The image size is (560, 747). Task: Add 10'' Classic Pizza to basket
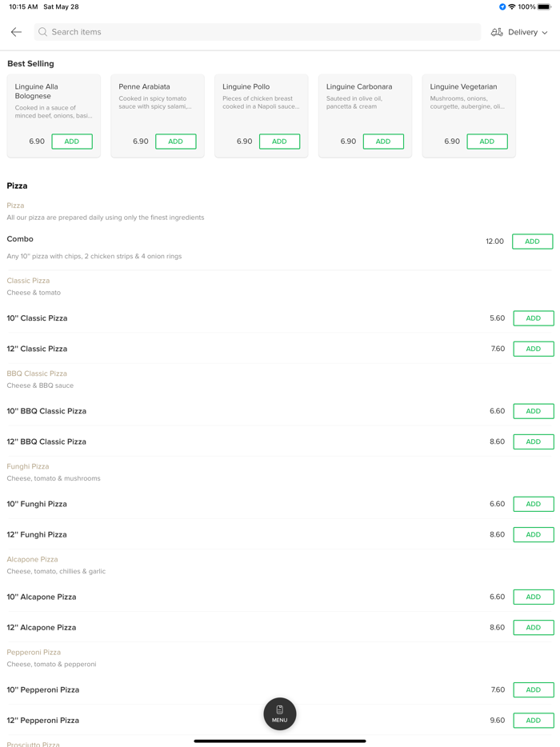(533, 318)
